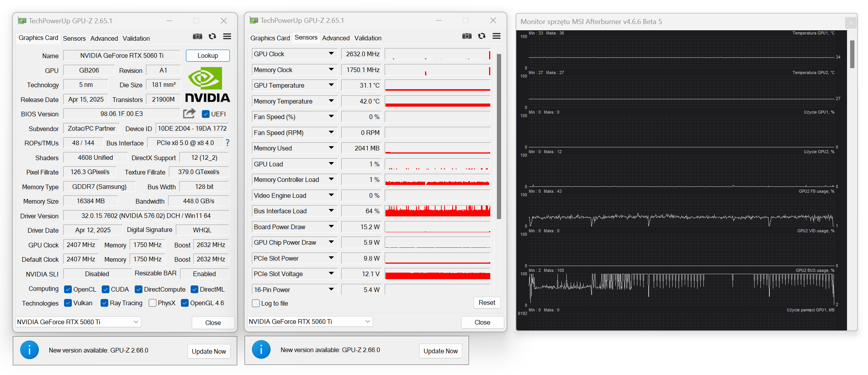Click the Bus Interface question mark help icon
This screenshot has height=375, width=868.
(x=227, y=143)
